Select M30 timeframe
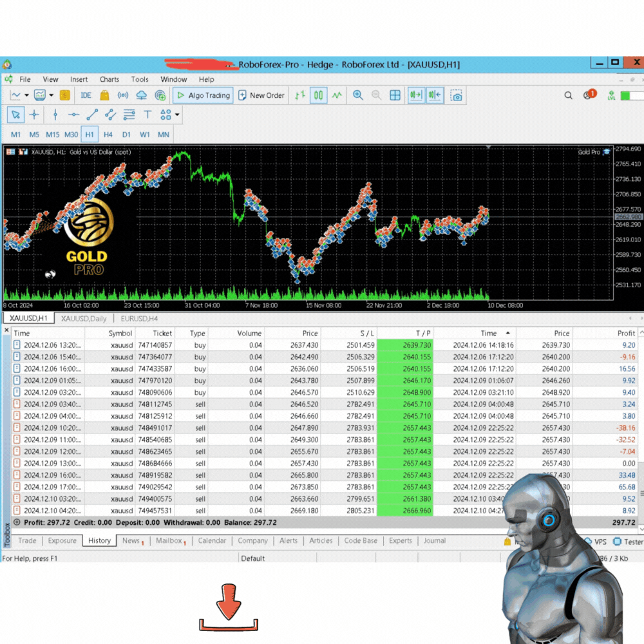644x644 pixels. pyautogui.click(x=71, y=135)
